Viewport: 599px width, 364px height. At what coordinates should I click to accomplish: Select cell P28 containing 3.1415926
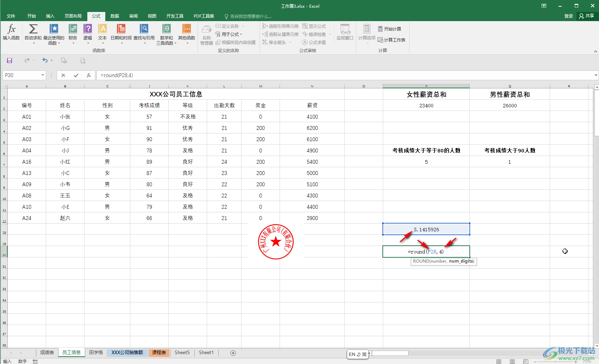426,229
